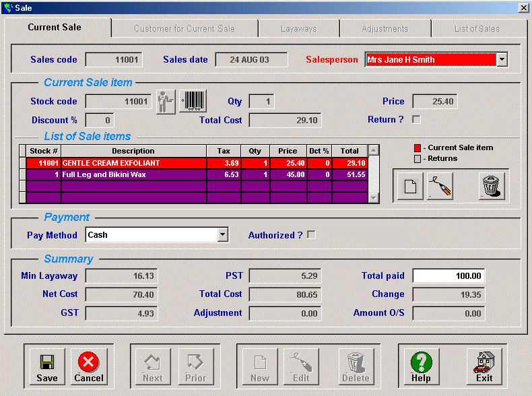Screen dimensions: 532x396
Task: Click the gray Returns legend box
Action: [418, 159]
